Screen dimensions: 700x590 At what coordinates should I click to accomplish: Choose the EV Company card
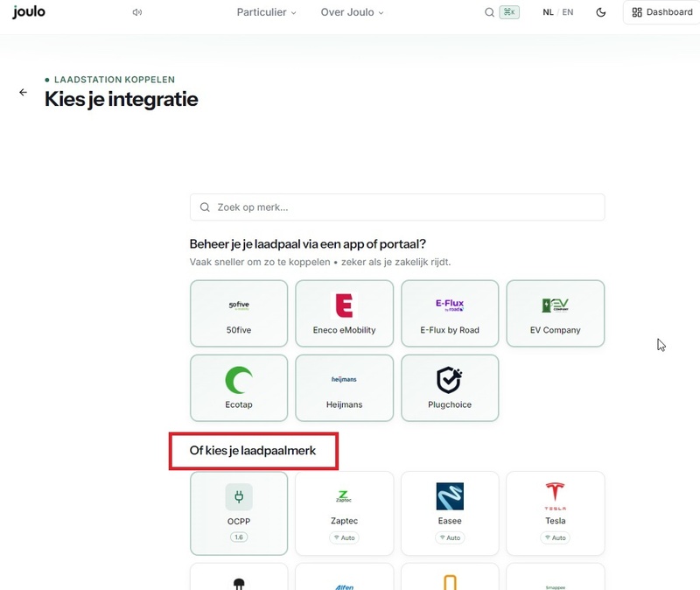(x=556, y=313)
